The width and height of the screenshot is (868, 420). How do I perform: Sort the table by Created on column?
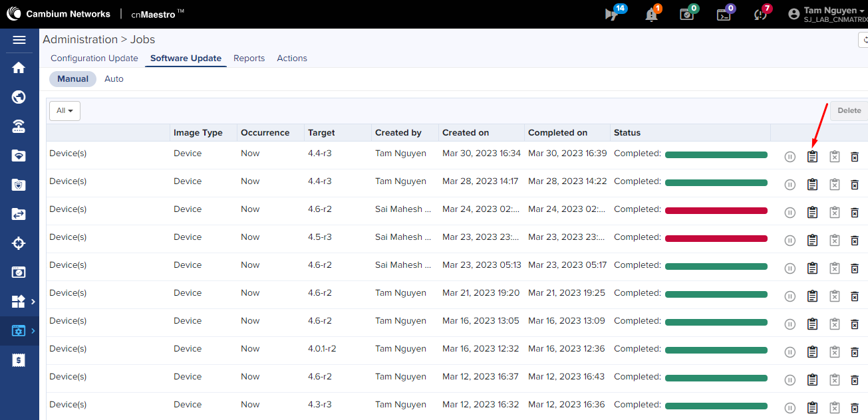pos(465,133)
